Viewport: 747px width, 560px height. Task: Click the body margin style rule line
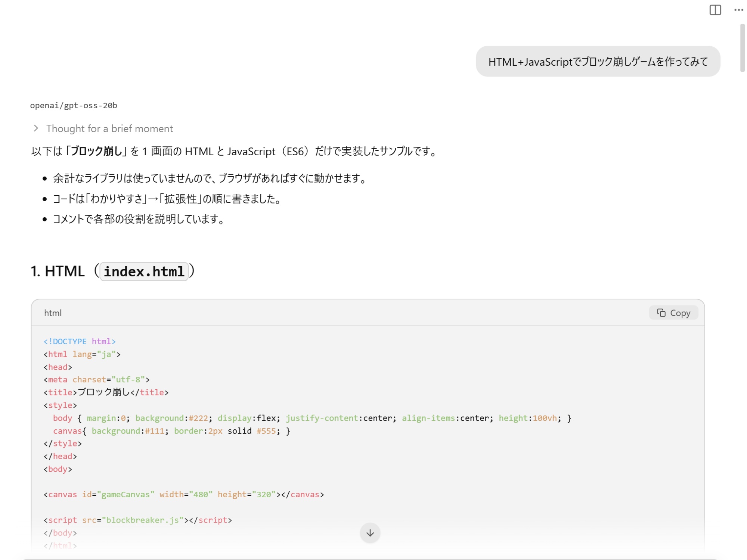pos(311,418)
